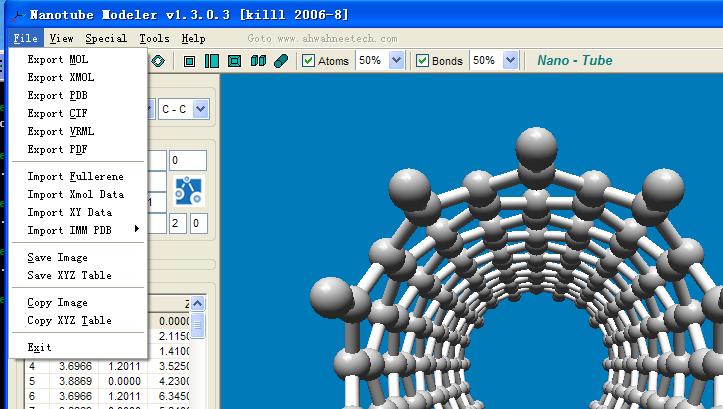Open the File menu
Image resolution: width=723 pixels, height=409 pixels.
(x=25, y=38)
